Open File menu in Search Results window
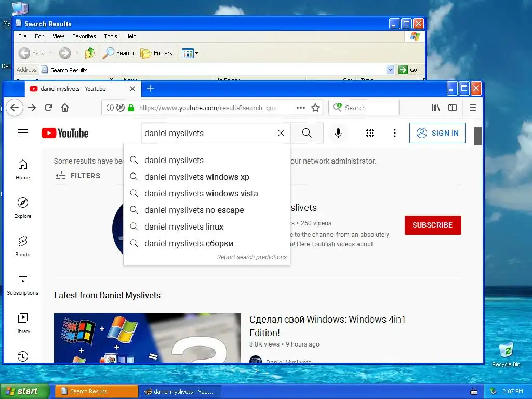Image resolution: width=532 pixels, height=399 pixels. click(x=22, y=36)
